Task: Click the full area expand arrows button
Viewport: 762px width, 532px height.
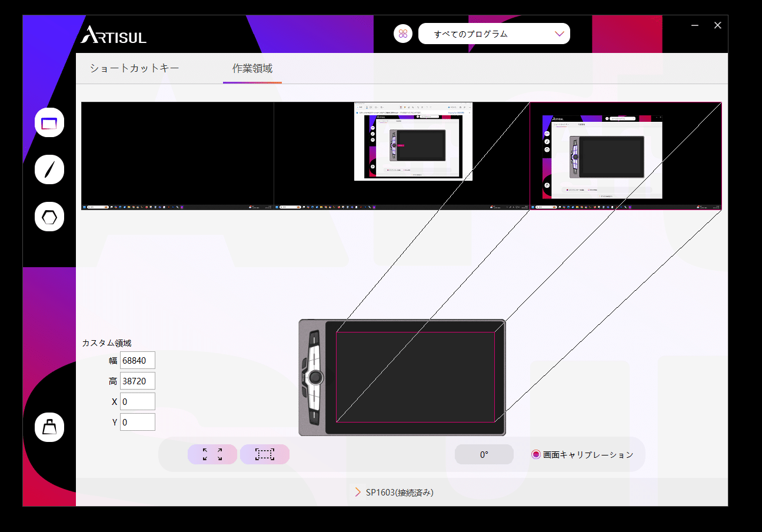Action: point(212,454)
